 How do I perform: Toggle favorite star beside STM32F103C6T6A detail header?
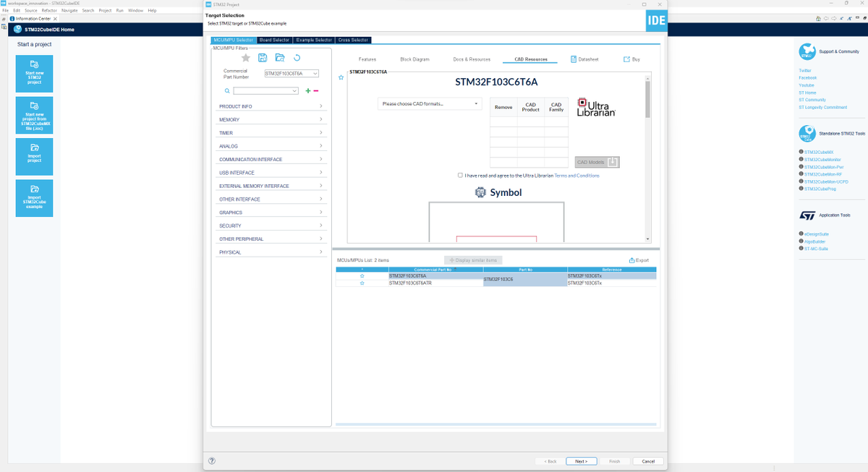click(341, 77)
